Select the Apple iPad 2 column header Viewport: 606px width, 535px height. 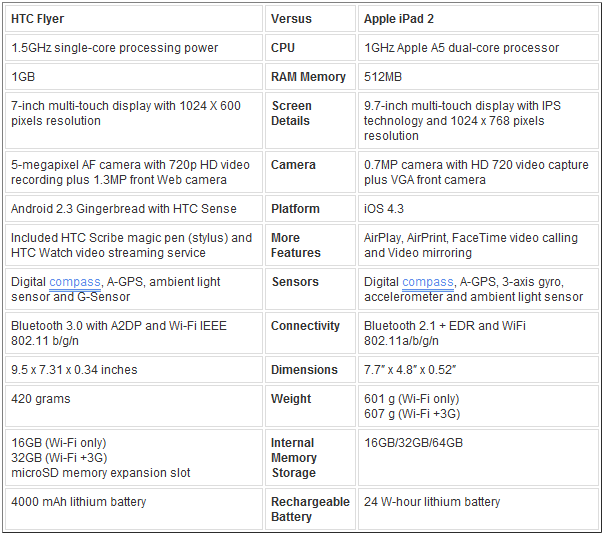398,19
